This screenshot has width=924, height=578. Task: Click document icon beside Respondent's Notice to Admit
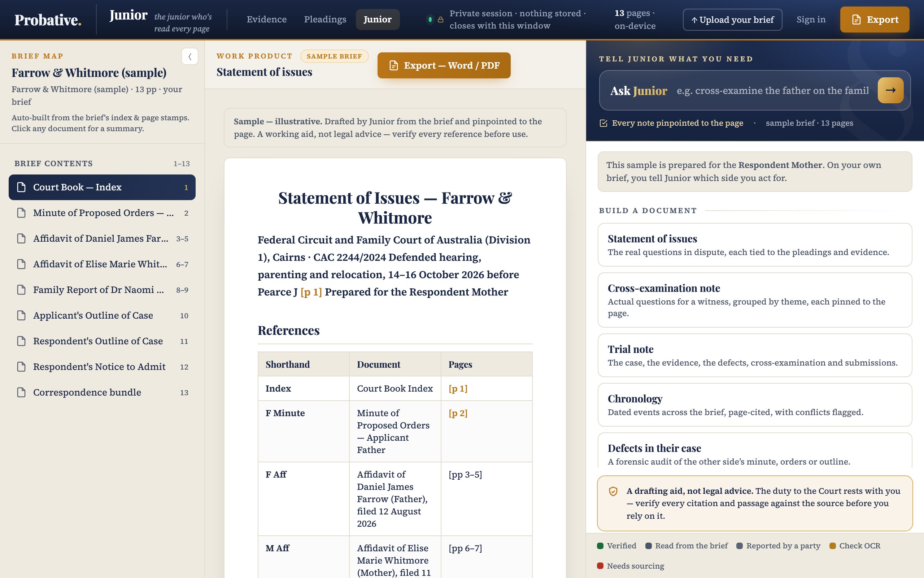pyautogui.click(x=21, y=367)
